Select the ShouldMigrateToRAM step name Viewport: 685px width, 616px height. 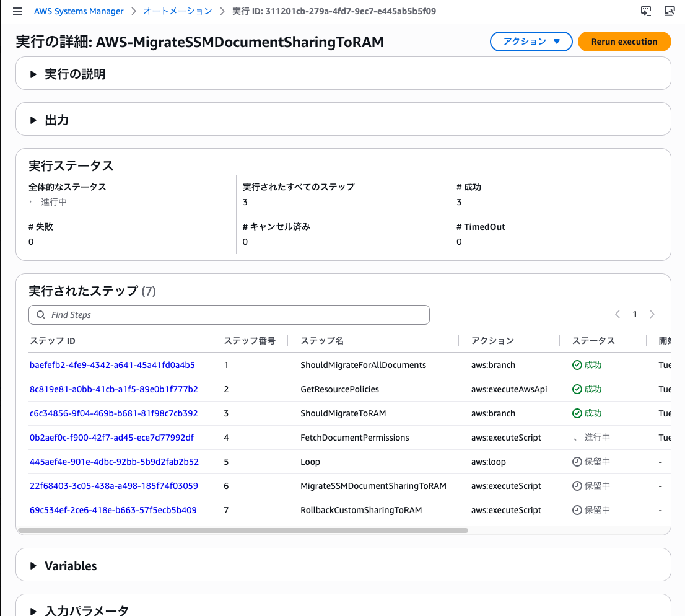(x=343, y=413)
